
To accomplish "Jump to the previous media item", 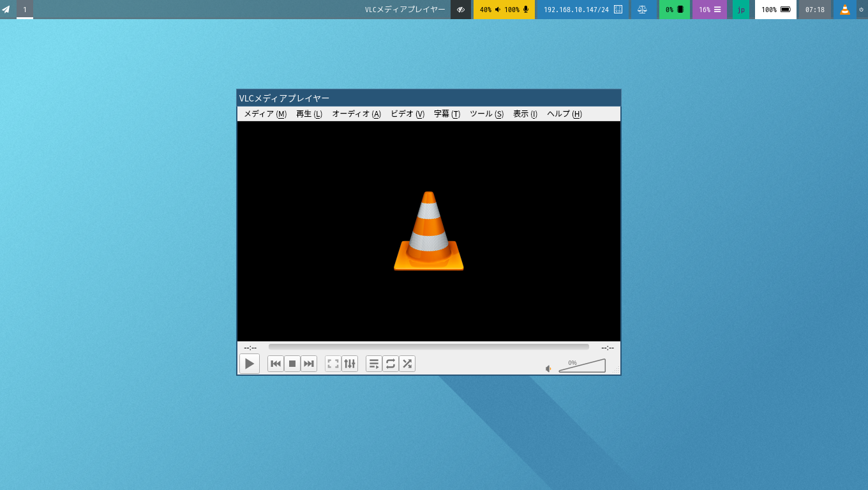I will tap(276, 364).
